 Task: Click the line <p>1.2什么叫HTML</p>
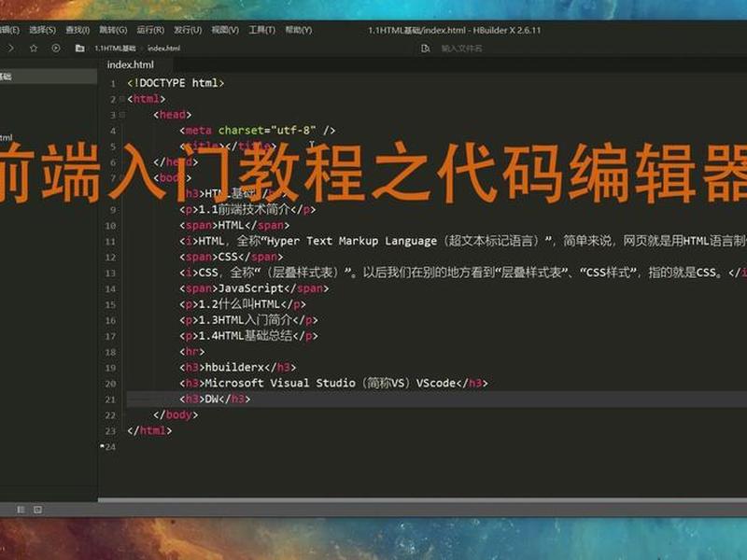pyautogui.click(x=243, y=304)
